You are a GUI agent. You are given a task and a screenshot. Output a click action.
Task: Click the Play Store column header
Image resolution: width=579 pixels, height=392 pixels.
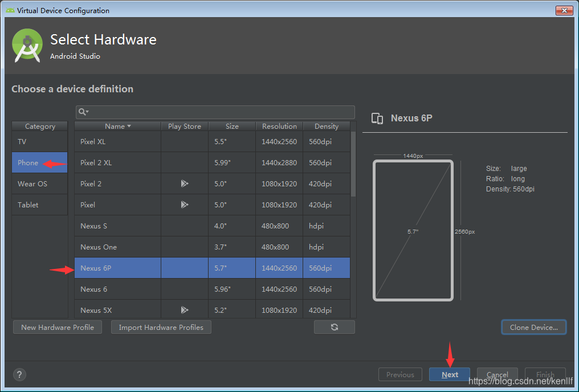point(185,126)
